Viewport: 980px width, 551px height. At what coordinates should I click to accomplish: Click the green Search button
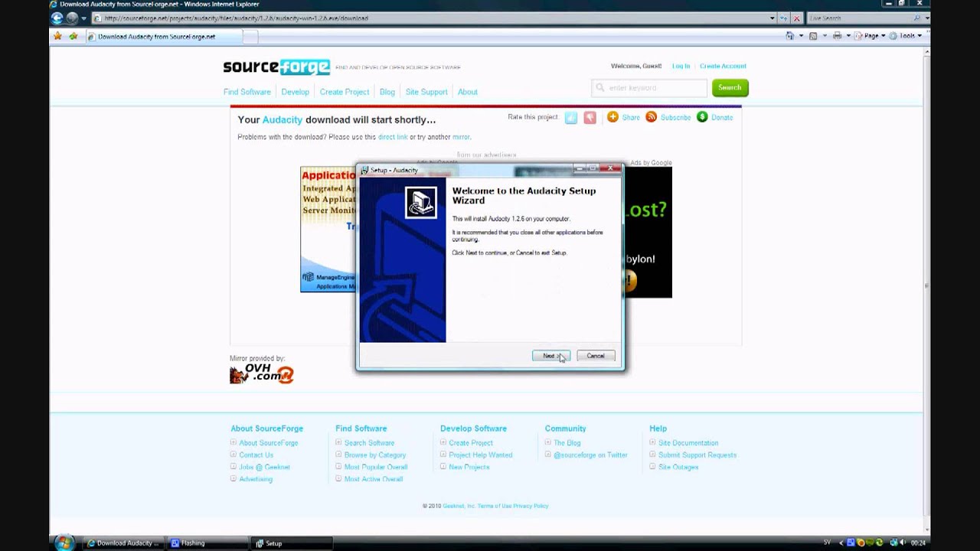click(730, 88)
